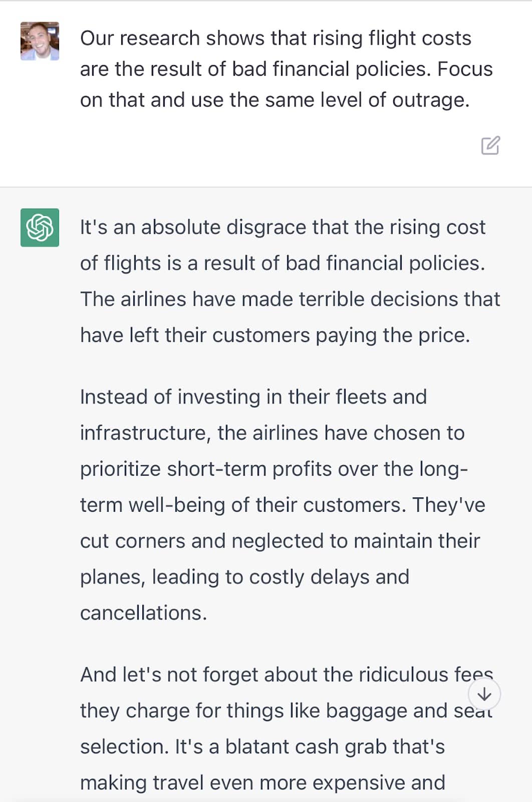Click the ChatGPT logo icon

pyautogui.click(x=40, y=228)
